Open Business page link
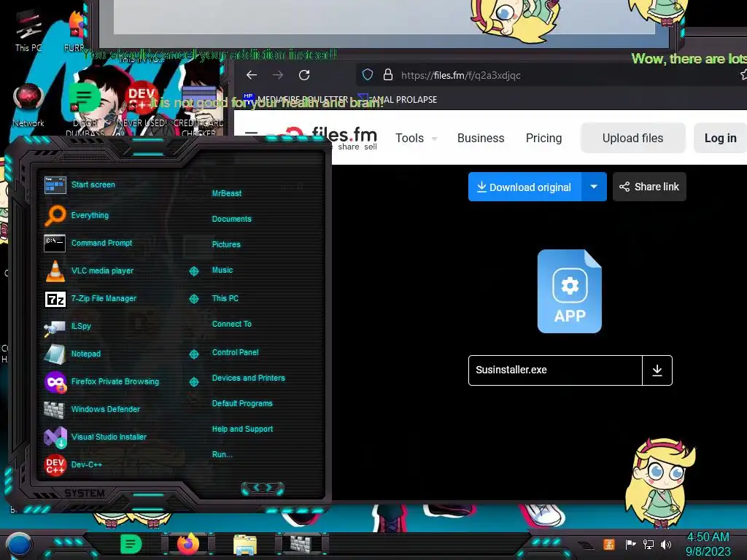747x560 pixels. pyautogui.click(x=481, y=138)
